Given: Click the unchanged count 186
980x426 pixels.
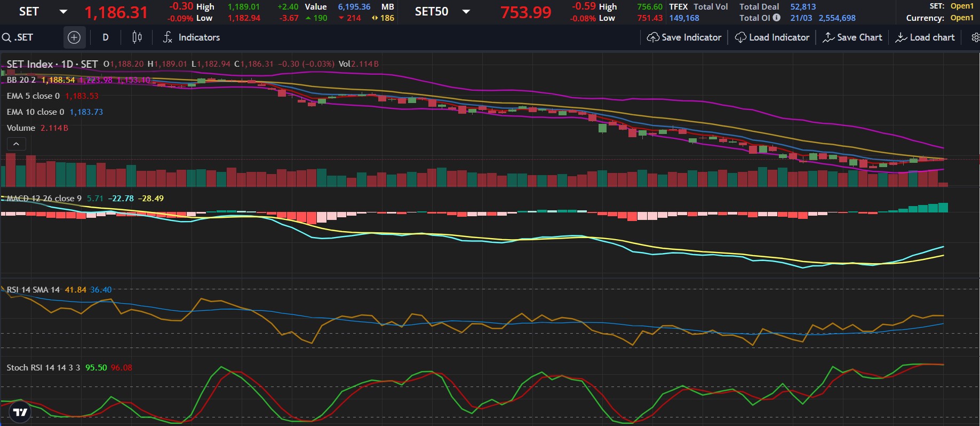Looking at the screenshot, I should 387,18.
